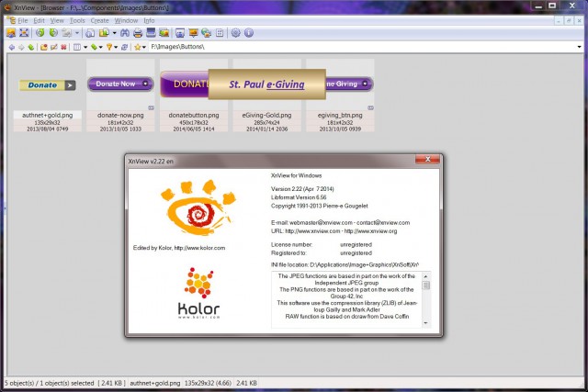This screenshot has width=588, height=392.
Task: Click the F:\Images\Buttons\ address field
Action: coord(362,47)
